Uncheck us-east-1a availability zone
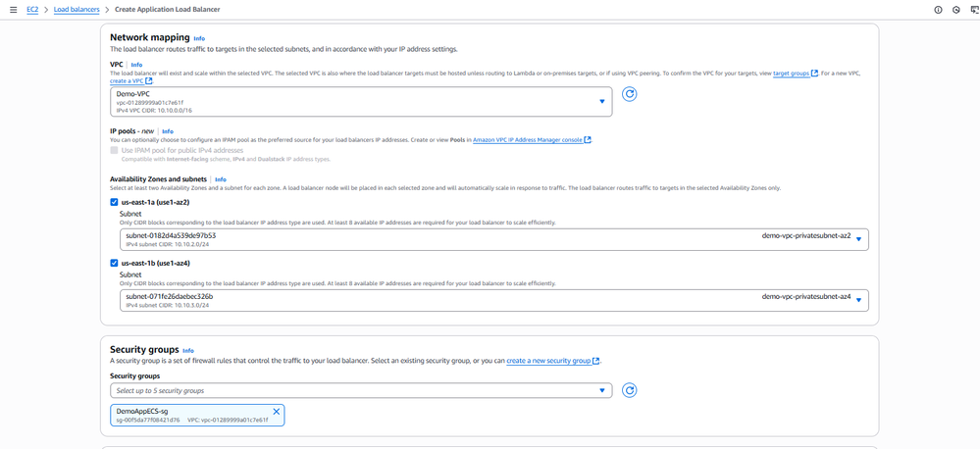Viewport: 980px width, 449px height. pyautogui.click(x=114, y=201)
